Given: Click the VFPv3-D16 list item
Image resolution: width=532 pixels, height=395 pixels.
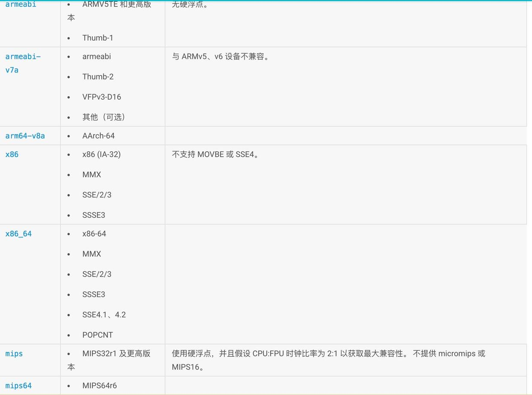Looking at the screenshot, I should pyautogui.click(x=102, y=97).
